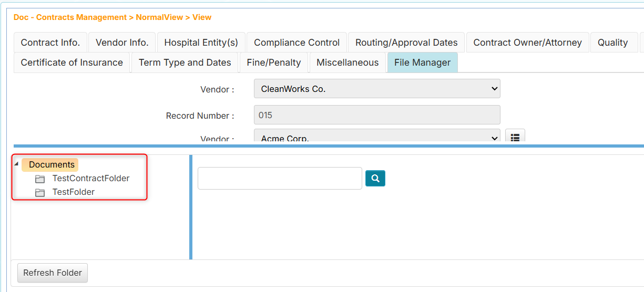
Task: Click the Refresh Folder button
Action: pos(53,273)
